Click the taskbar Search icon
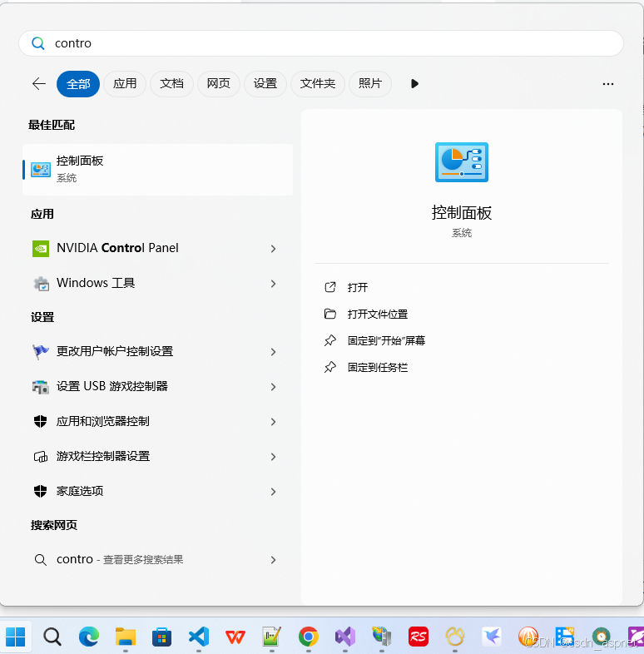Viewport: 644px width, 654px height. pos(52,637)
